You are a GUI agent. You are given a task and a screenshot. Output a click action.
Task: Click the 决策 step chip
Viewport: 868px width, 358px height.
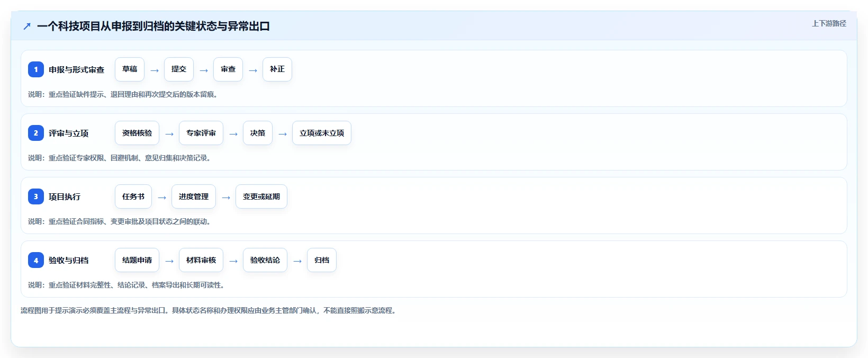(x=258, y=133)
